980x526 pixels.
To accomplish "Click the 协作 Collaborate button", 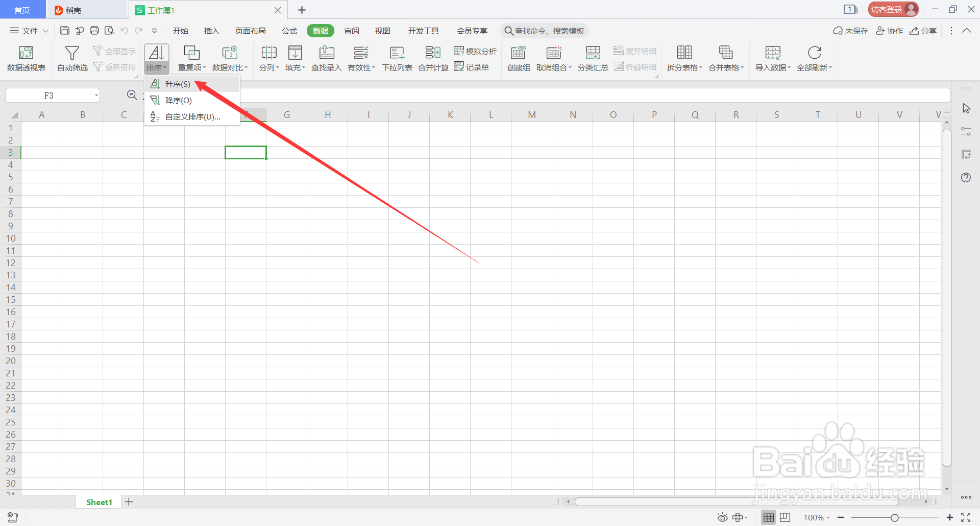I will [x=890, y=31].
